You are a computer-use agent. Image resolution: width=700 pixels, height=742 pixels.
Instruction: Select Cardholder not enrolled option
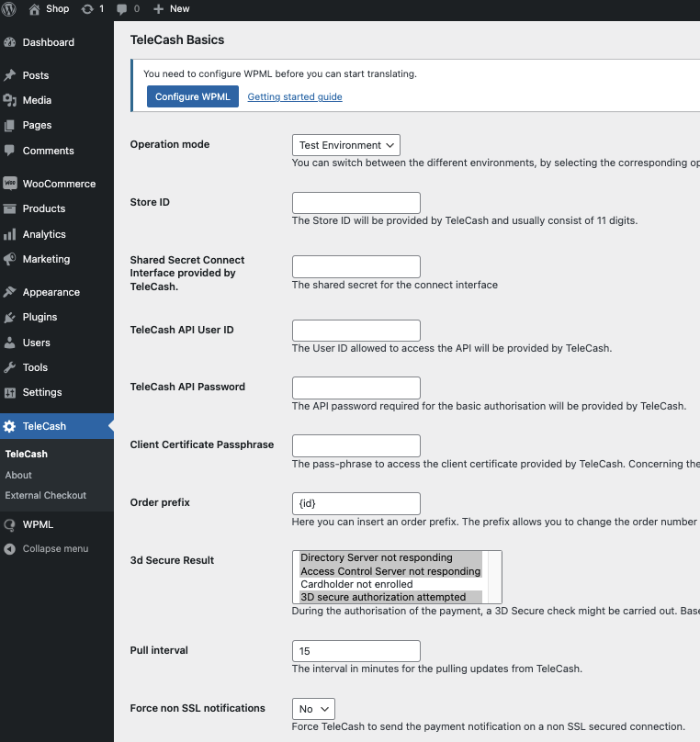click(x=356, y=584)
